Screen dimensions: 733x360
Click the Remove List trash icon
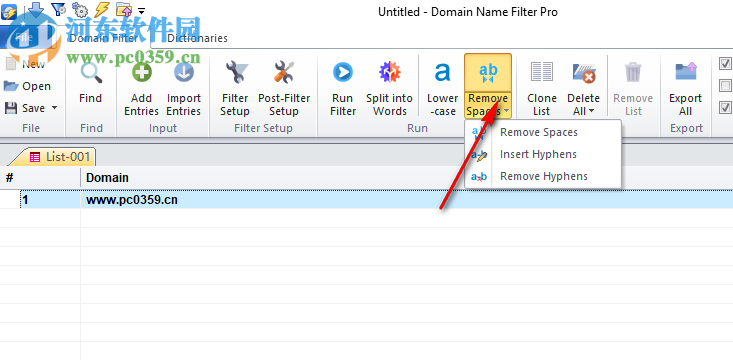click(633, 73)
